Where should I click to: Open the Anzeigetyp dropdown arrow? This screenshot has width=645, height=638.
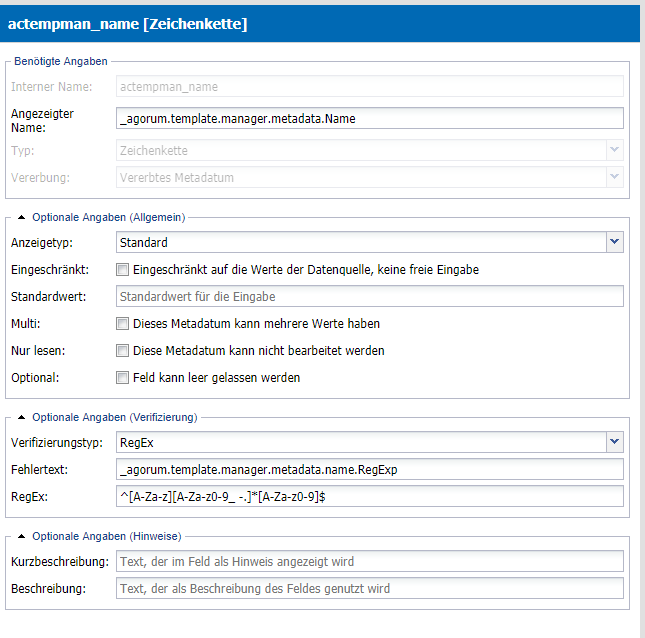tap(615, 242)
